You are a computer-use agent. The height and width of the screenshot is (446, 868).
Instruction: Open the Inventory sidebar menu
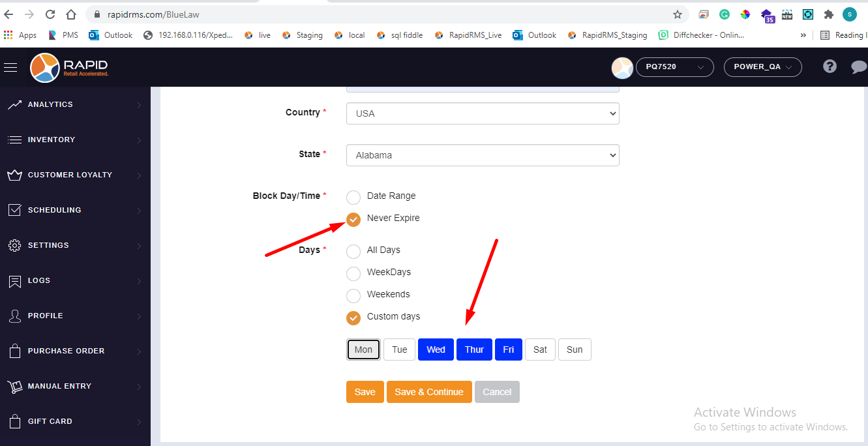pyautogui.click(x=52, y=140)
